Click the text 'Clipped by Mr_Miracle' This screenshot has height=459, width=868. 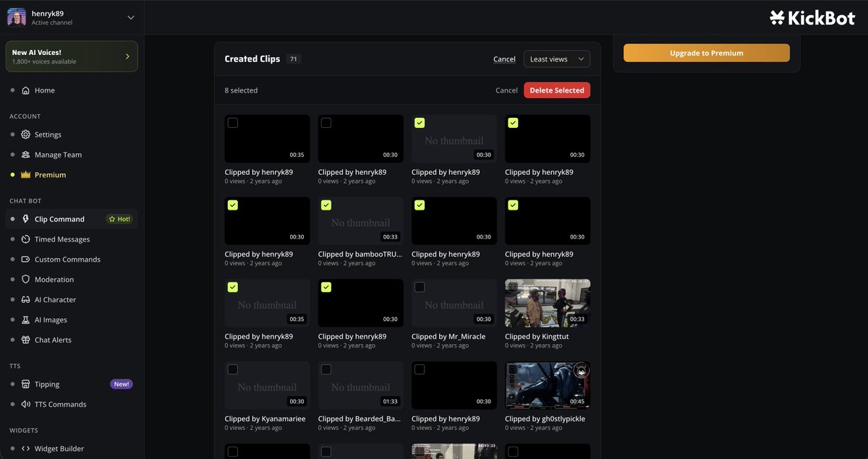click(x=448, y=337)
